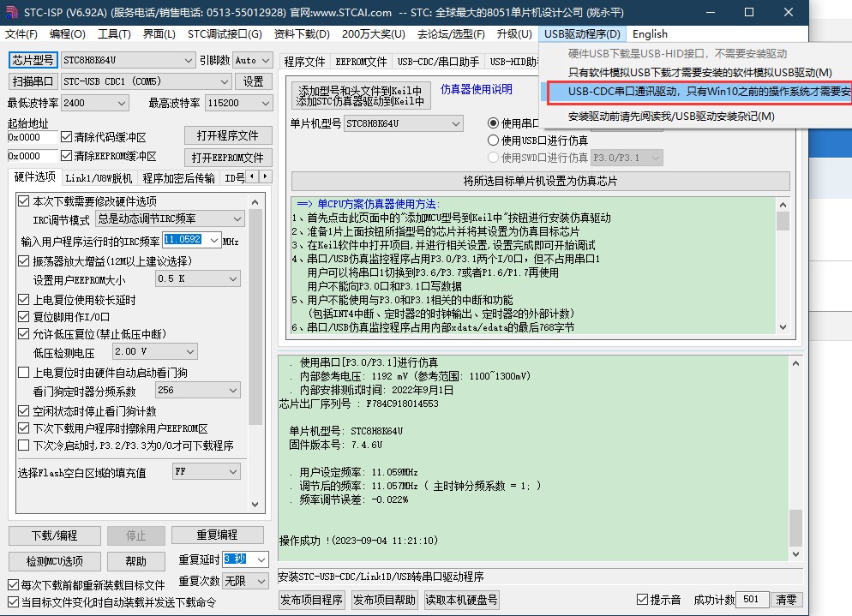Click the 重复编程 button
The height and width of the screenshot is (616, 852).
(218, 535)
